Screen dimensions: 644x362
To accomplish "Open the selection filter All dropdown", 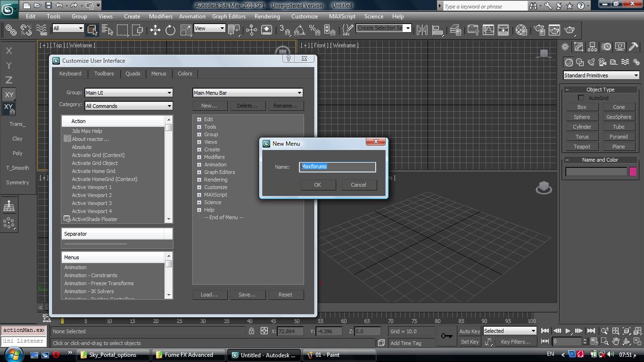I will [68, 28].
